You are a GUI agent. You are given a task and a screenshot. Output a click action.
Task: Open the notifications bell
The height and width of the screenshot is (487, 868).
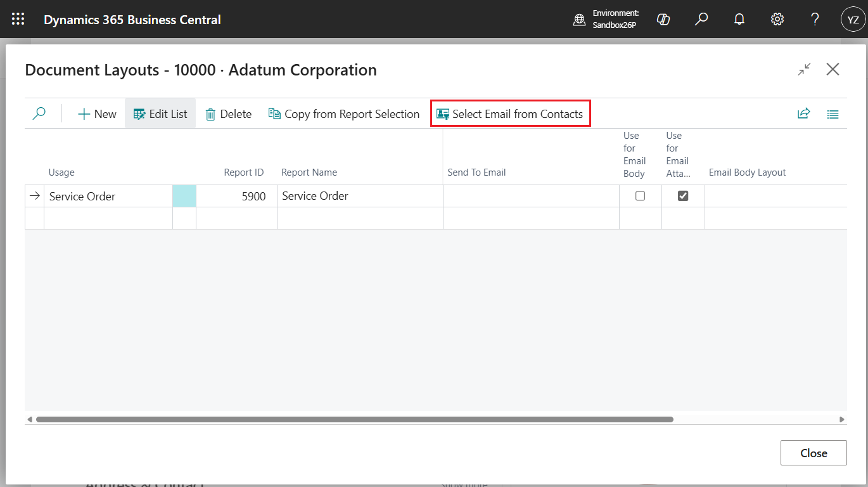[x=739, y=19]
